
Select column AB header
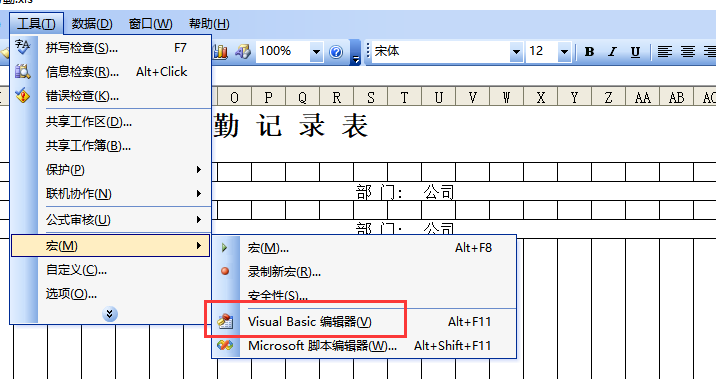pyautogui.click(x=676, y=97)
